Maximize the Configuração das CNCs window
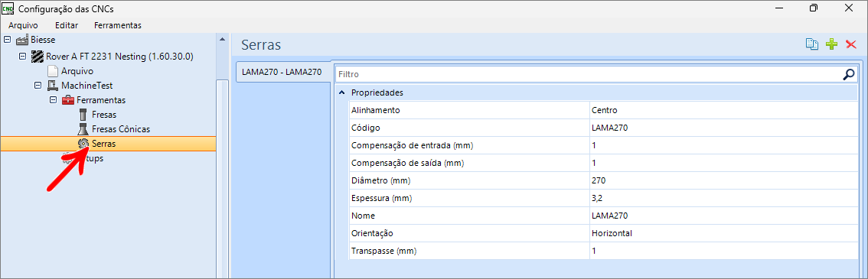Image resolution: width=868 pixels, height=279 pixels. click(813, 8)
